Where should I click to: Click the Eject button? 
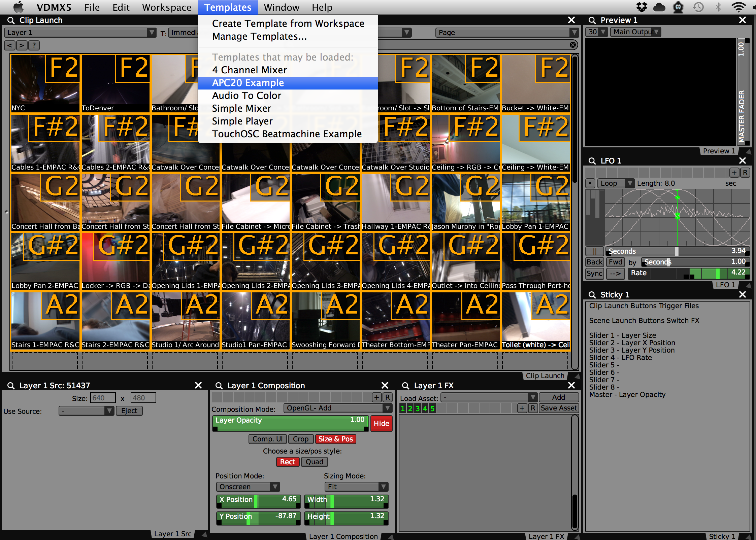pyautogui.click(x=129, y=411)
